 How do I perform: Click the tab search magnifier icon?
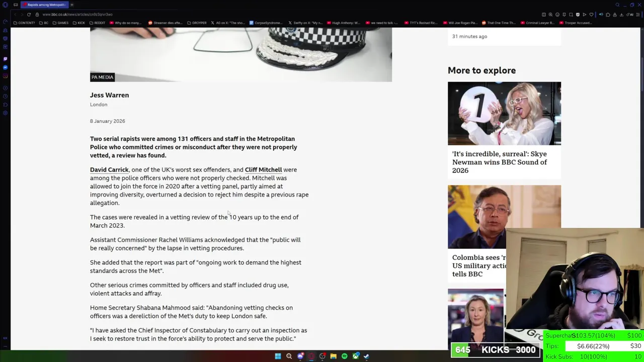click(x=617, y=5)
